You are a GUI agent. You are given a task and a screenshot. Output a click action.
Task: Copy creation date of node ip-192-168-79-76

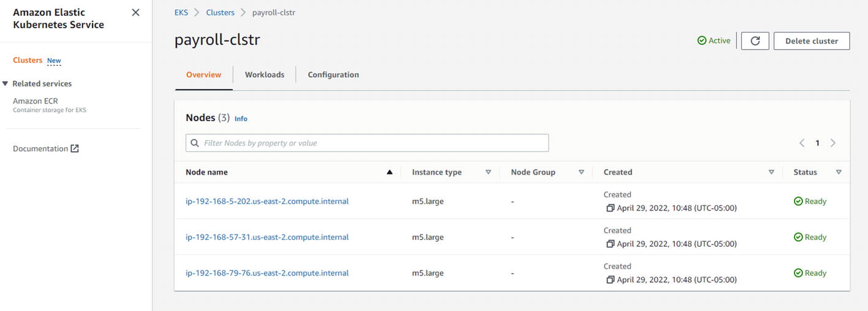(609, 280)
